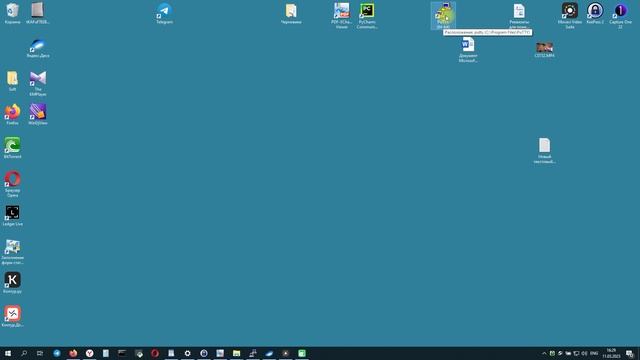Screen dimensions: 640x360
Task: Open the folder icon at top center of desktop
Action: point(291,13)
